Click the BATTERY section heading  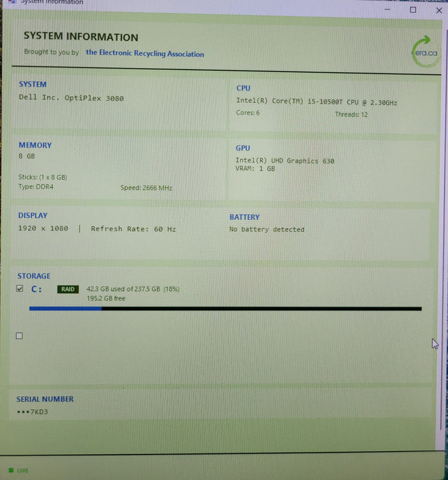pos(245,217)
